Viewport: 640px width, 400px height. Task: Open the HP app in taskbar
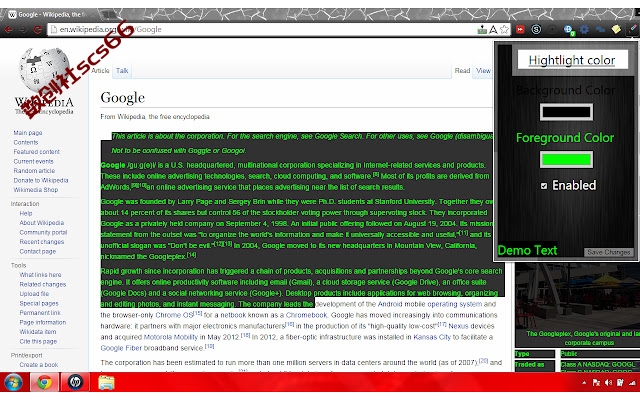pos(75,382)
